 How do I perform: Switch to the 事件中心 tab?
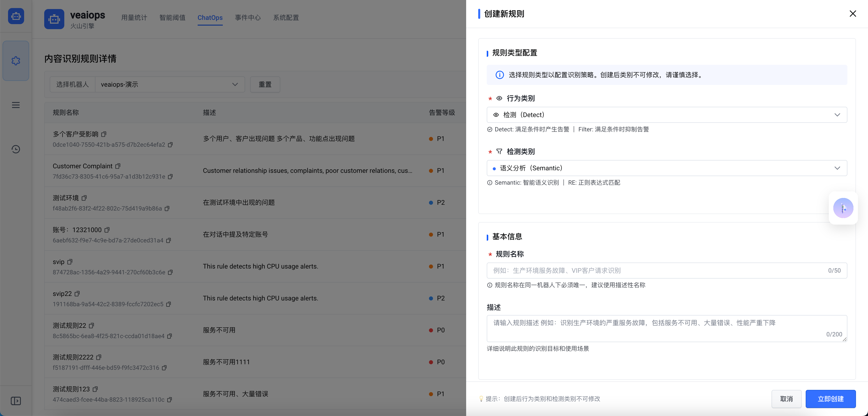(248, 18)
